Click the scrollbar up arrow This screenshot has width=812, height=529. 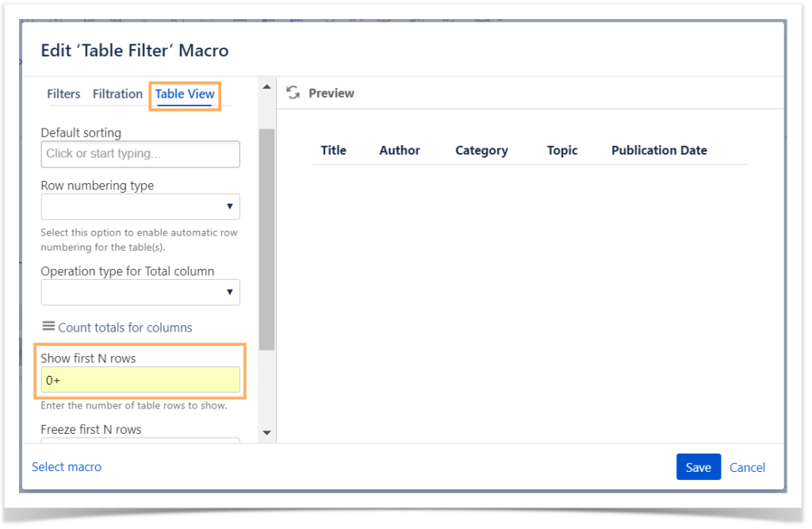point(266,85)
